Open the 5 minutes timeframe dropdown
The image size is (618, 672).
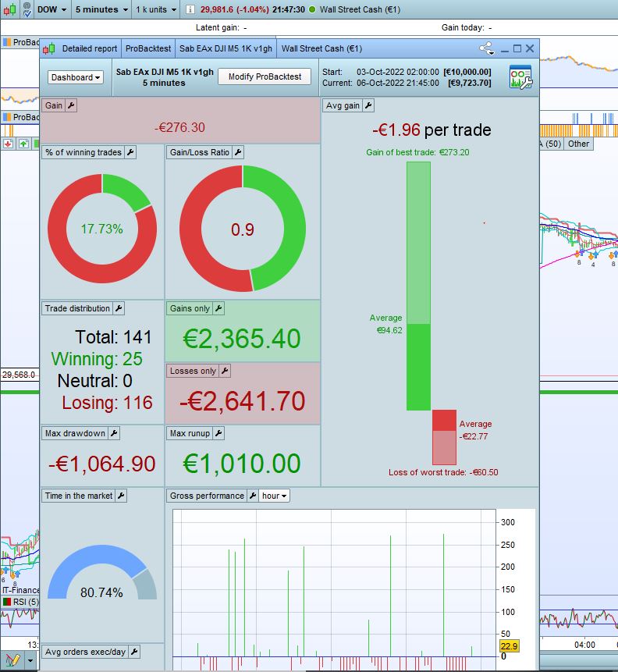coord(101,9)
